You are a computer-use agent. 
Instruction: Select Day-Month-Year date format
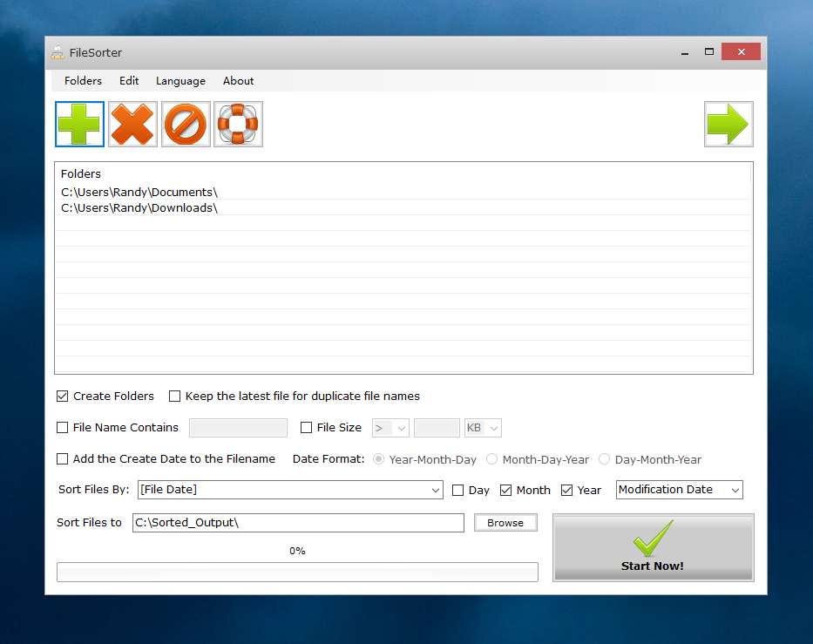coord(604,459)
